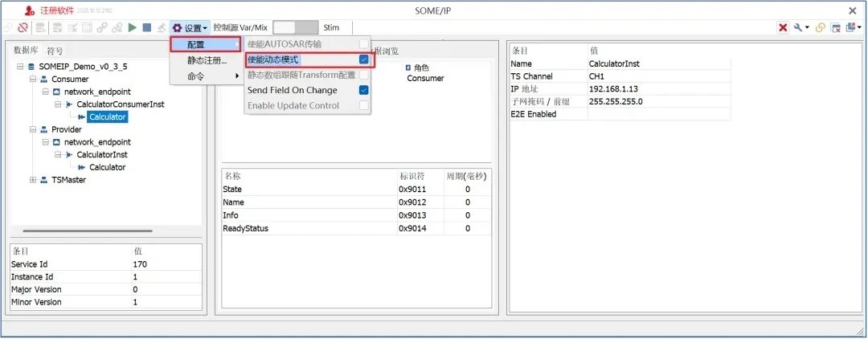Click the yellow chain link icon

(821, 27)
